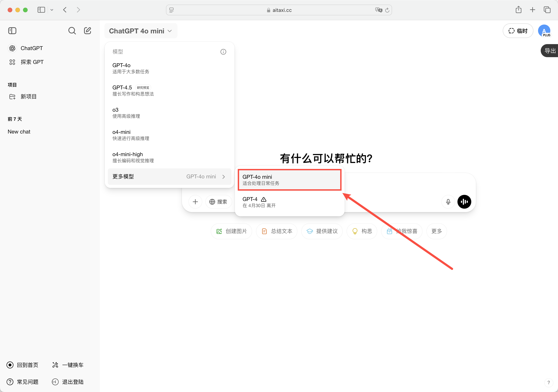The height and width of the screenshot is (392, 558).
Task: Go forward in Safari
Action: click(78, 10)
